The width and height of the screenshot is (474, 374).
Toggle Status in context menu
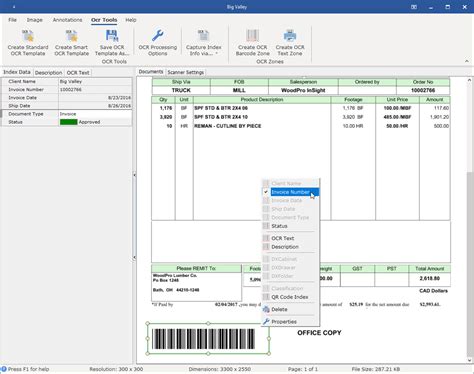[x=290, y=226]
